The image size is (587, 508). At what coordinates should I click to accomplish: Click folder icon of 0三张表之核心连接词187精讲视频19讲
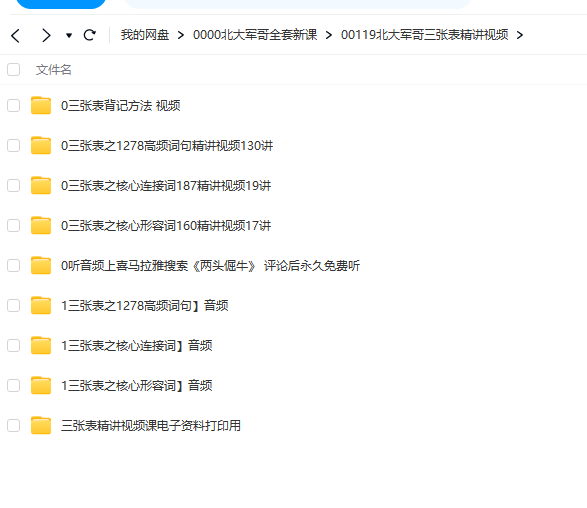[x=41, y=185]
